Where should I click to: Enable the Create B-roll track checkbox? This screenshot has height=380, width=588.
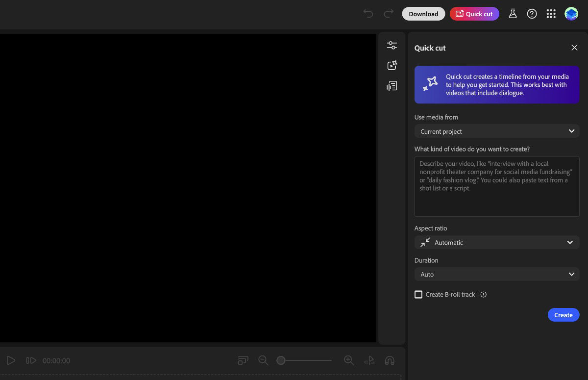click(x=418, y=294)
